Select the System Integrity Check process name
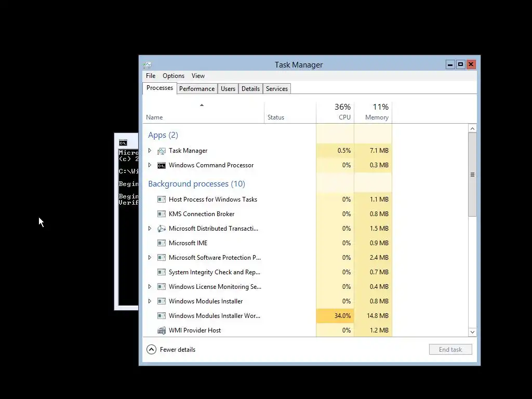Image resolution: width=532 pixels, height=399 pixels. pyautogui.click(x=215, y=272)
